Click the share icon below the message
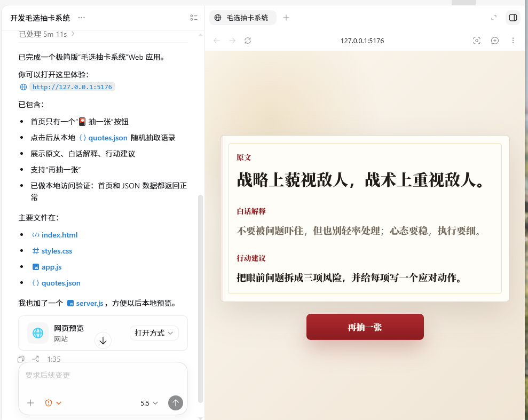 (35, 359)
